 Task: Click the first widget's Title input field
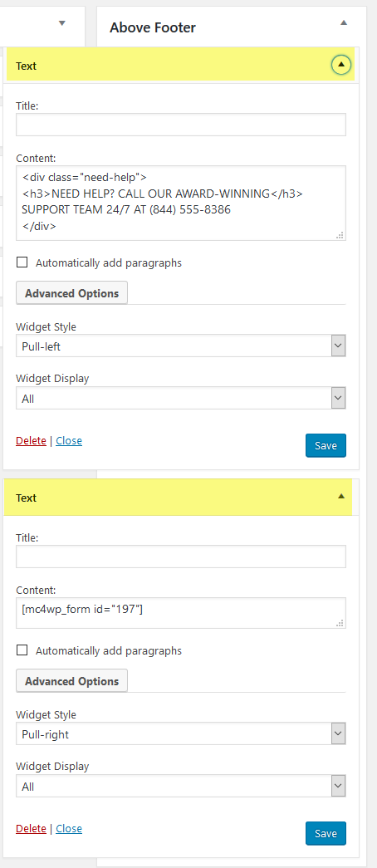181,125
